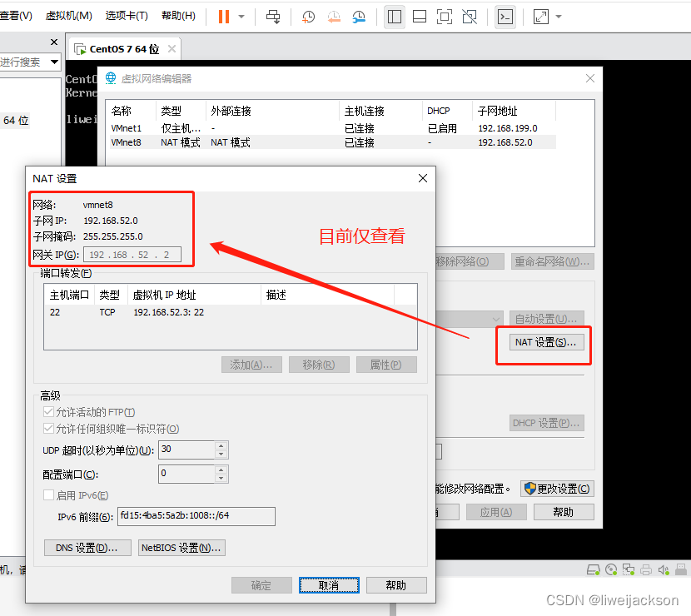Close the 虚拟网络编辑器 window
Viewport: 691px width, 616px height.
[590, 78]
